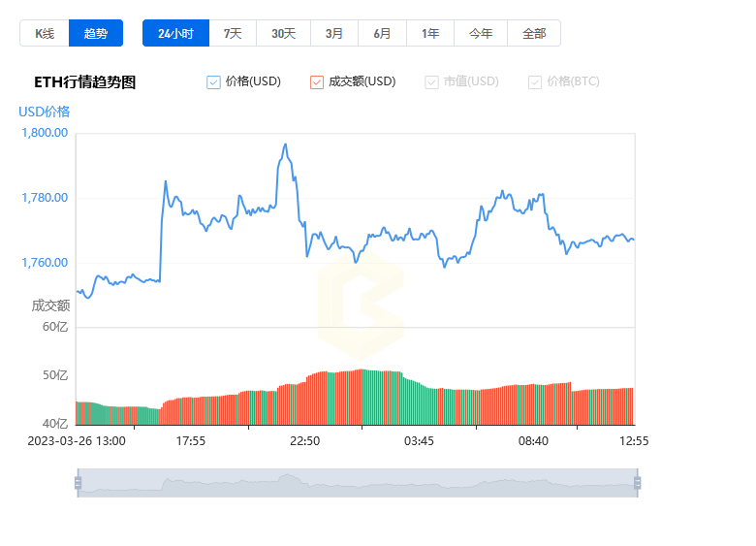Image resolution: width=756 pixels, height=546 pixels.
Task: Show the 30天 price range
Action: tap(283, 33)
